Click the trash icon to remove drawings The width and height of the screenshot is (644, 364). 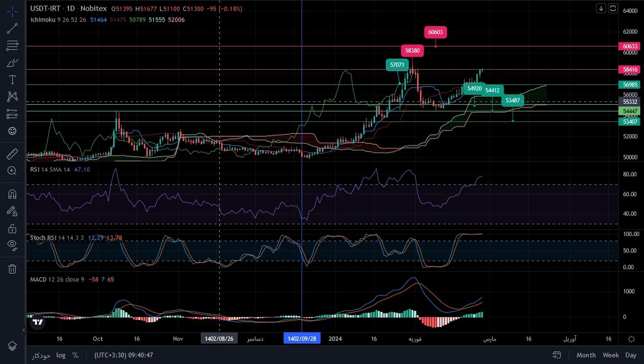pyautogui.click(x=12, y=268)
